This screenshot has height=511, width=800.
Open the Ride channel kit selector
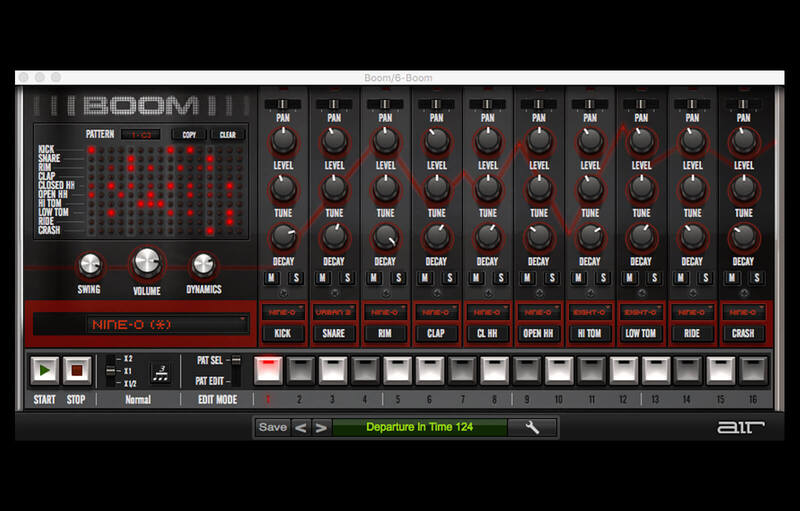pyautogui.click(x=692, y=312)
